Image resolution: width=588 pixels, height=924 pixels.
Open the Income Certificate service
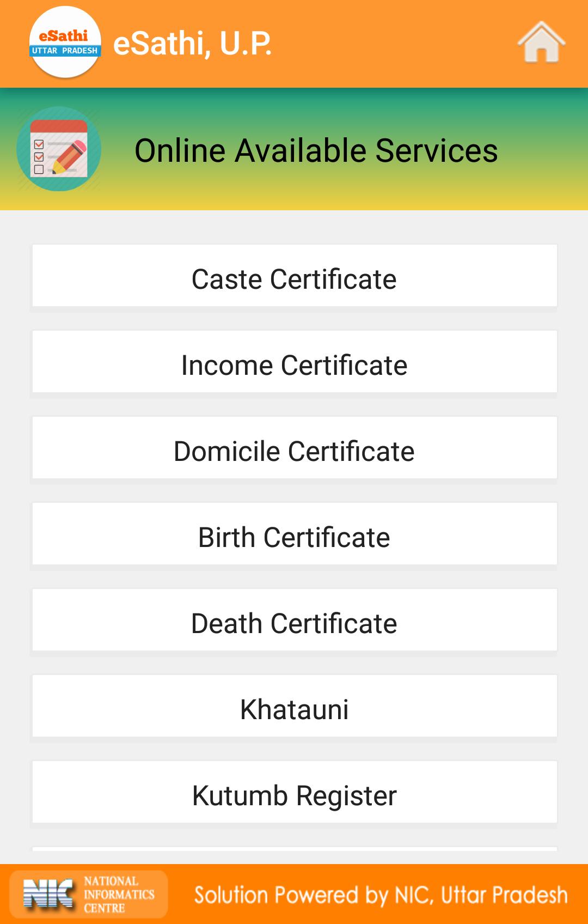295,362
